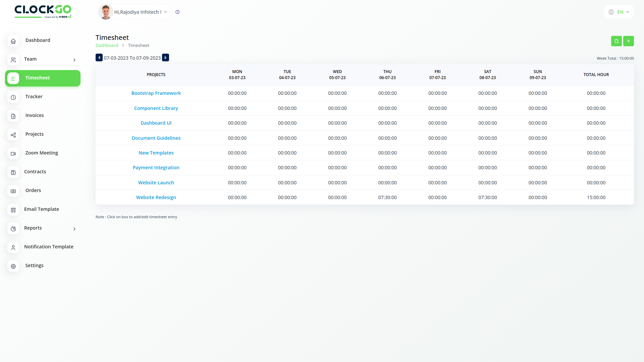
Task: Click the clock icon near the username
Action: [177, 12]
